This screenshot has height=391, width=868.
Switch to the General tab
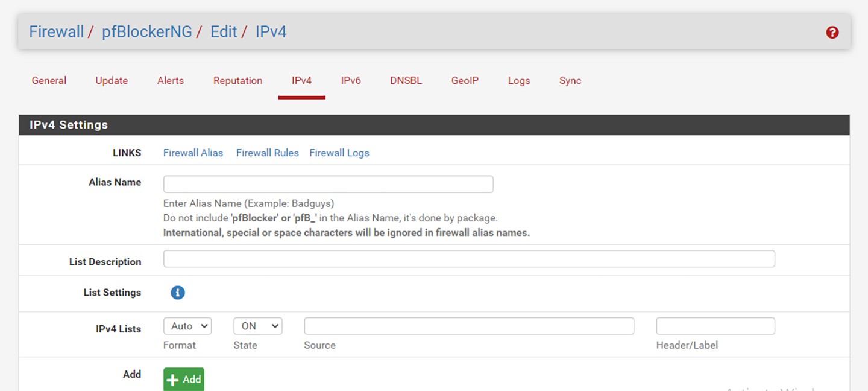point(49,81)
